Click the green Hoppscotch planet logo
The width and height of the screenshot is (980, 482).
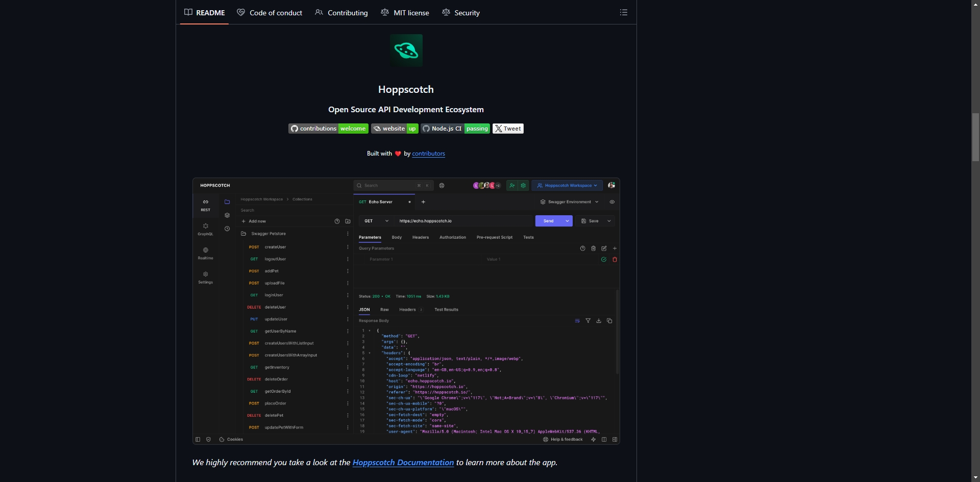[406, 50]
